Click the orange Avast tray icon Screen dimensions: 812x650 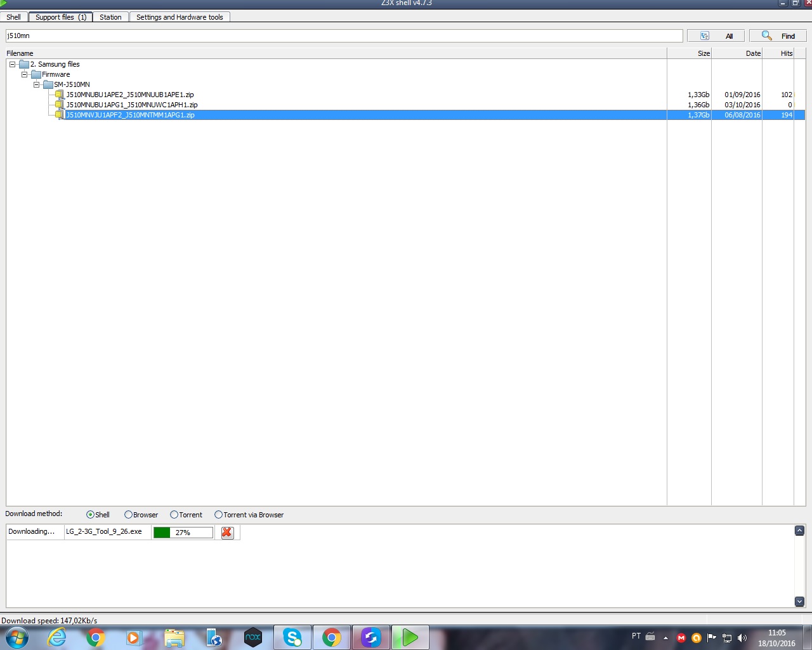pyautogui.click(x=697, y=638)
